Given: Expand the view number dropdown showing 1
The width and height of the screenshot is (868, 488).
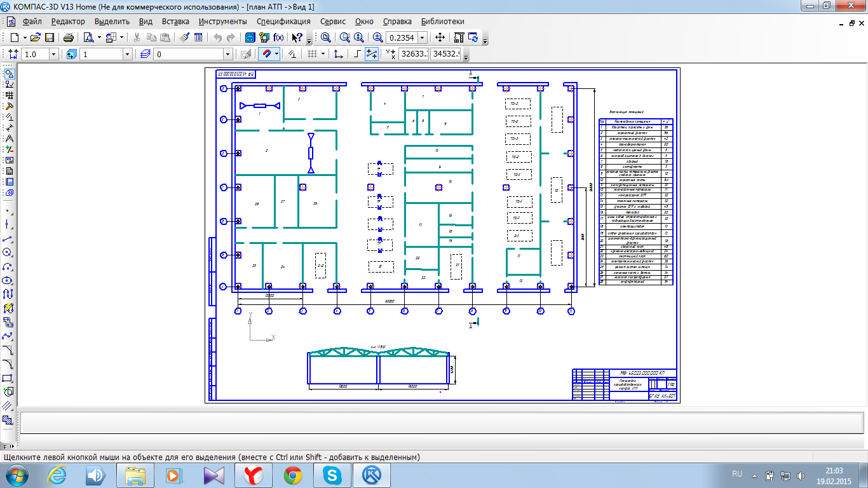Looking at the screenshot, I should (x=127, y=54).
